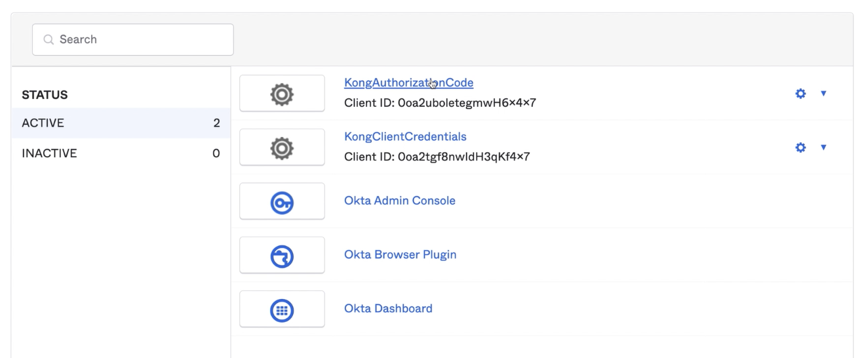Screen dimensions: 868x358
Task: Click the Client ID text under KongClientCredentials
Action: [x=437, y=157]
